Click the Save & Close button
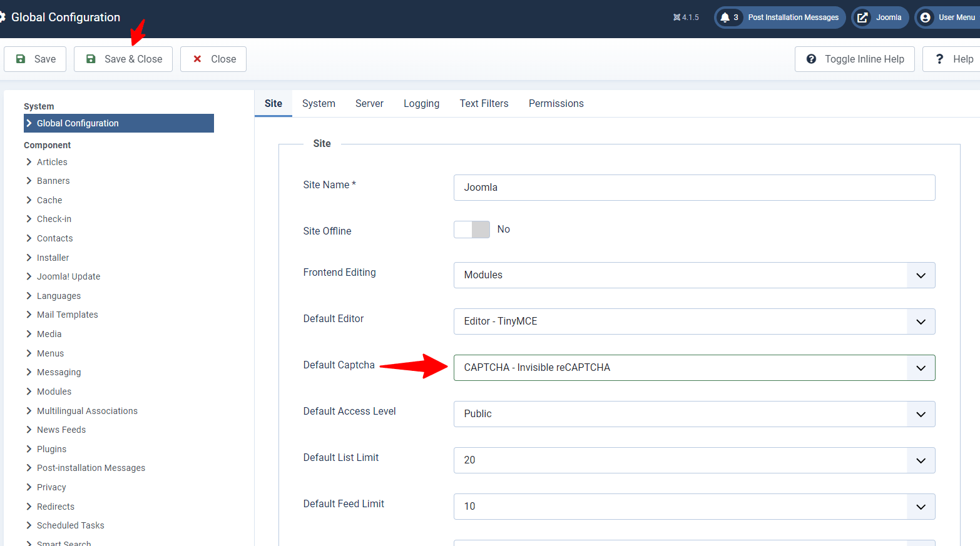This screenshot has height=546, width=980. [x=123, y=59]
